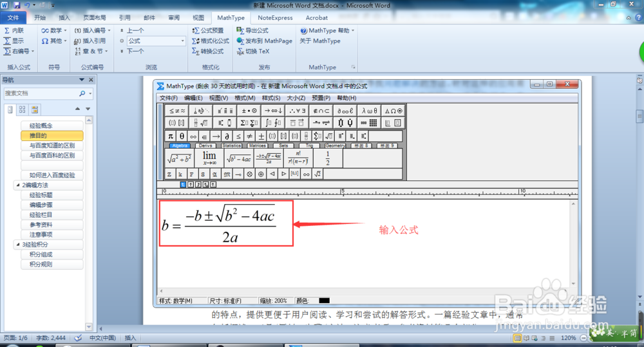Insert the lim x→∞ template
This screenshot has height=347, width=644.
pos(209,158)
